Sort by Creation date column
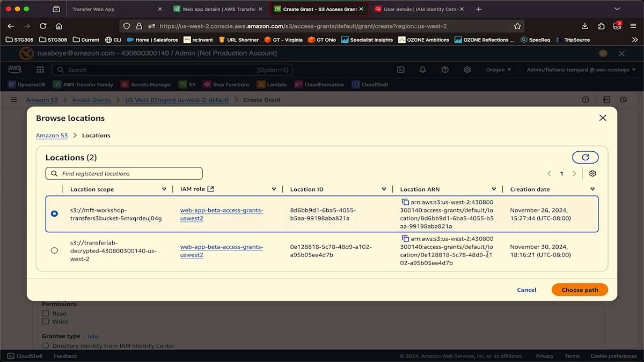 [x=592, y=189]
